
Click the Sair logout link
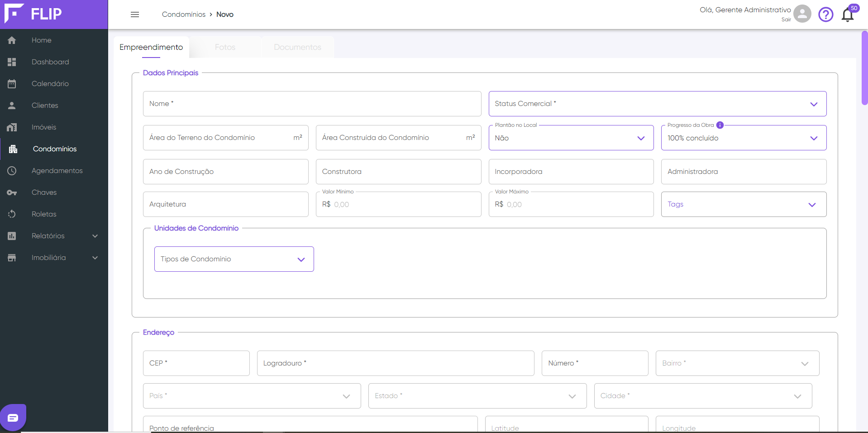(x=786, y=19)
